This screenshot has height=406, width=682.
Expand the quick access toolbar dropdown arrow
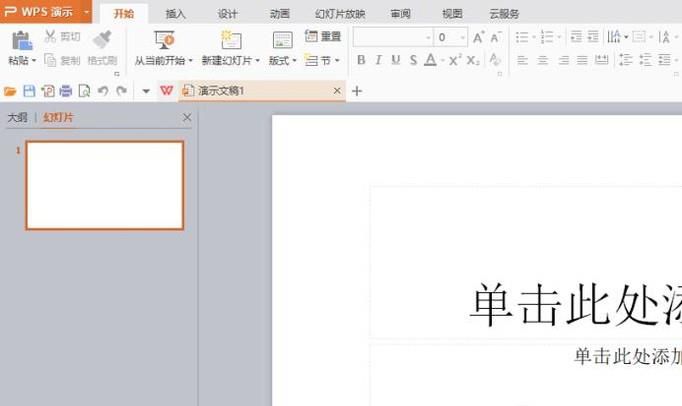[146, 91]
